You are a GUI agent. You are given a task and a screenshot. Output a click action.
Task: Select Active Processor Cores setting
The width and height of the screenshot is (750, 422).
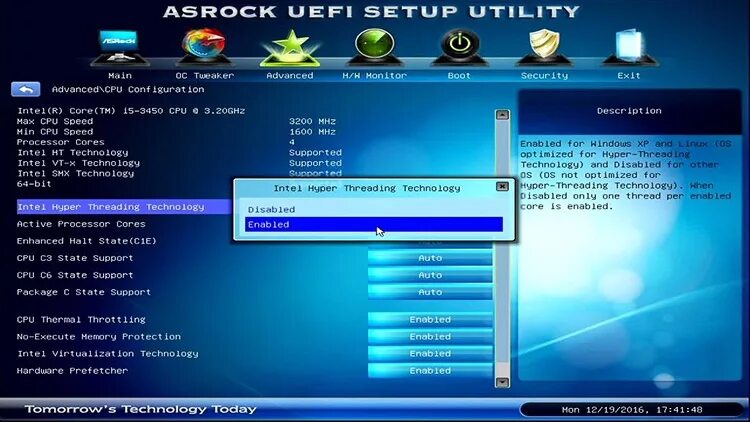click(x=81, y=224)
